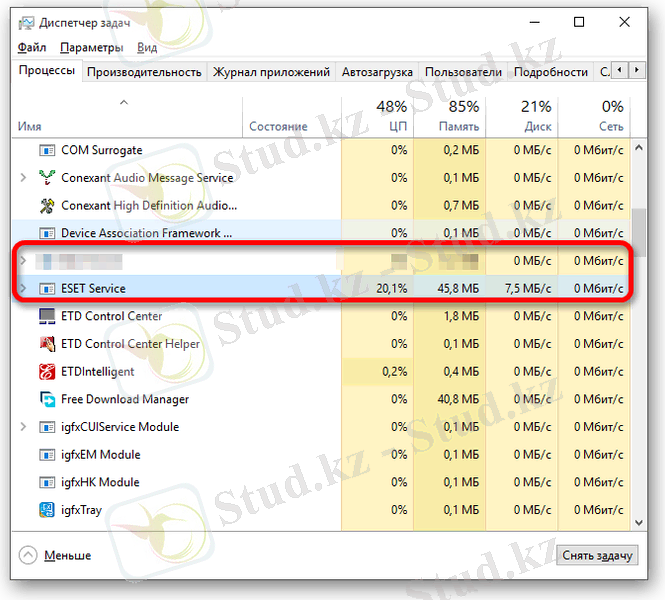This screenshot has height=600, width=665.
Task: Sort by the Память column header
Action: 450,117
